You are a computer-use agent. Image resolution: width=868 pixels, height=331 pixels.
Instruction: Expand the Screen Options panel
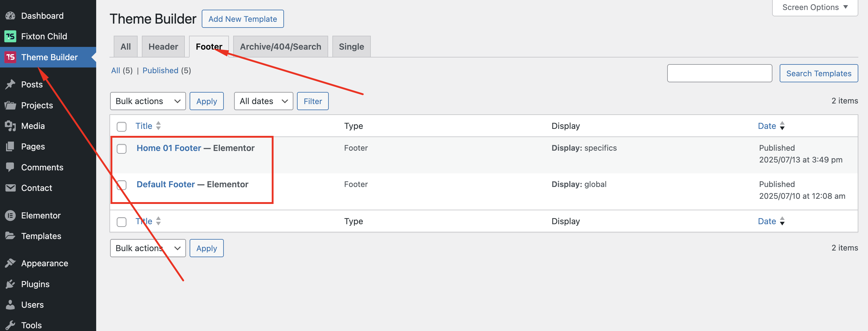[x=814, y=8]
